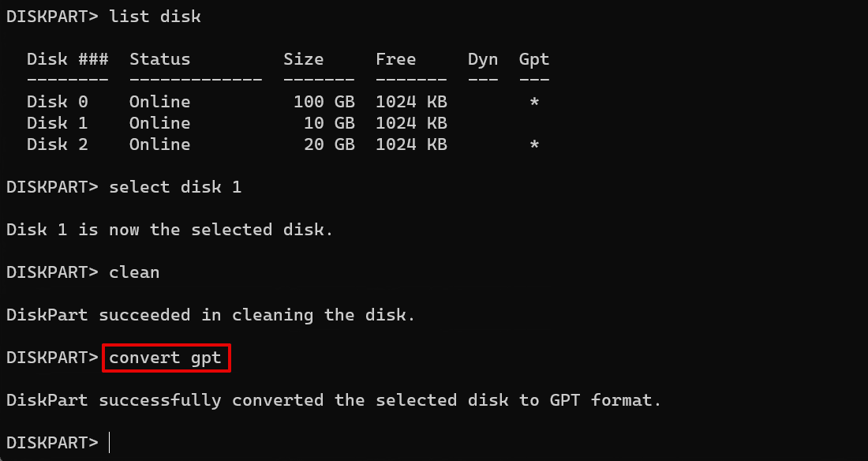Image resolution: width=868 pixels, height=461 pixels.
Task: Click the Disk 1 row label
Action: (x=57, y=123)
